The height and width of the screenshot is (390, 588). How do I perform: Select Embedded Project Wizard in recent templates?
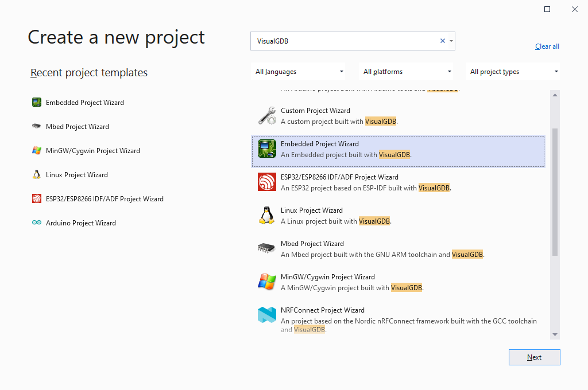[x=85, y=102]
